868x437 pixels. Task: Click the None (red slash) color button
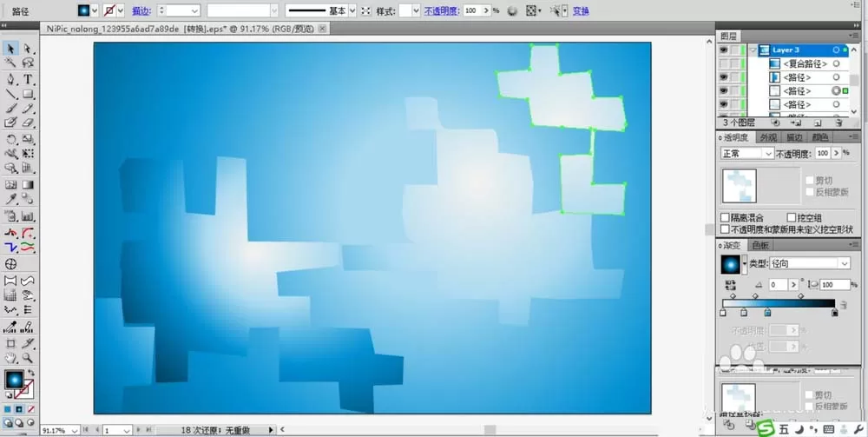pos(31,409)
